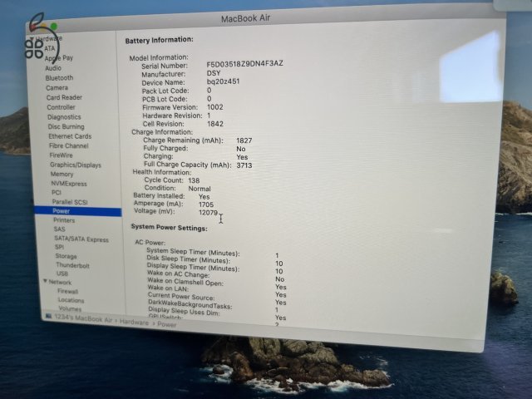
Task: Open Locations under Network
Action: 71,300
